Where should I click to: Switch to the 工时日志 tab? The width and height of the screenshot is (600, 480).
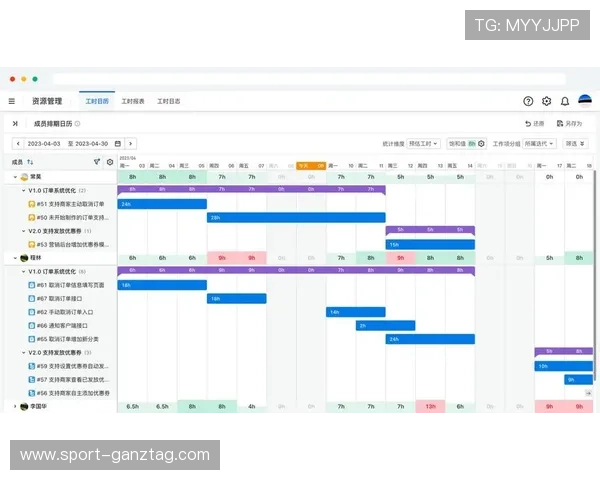pos(169,101)
